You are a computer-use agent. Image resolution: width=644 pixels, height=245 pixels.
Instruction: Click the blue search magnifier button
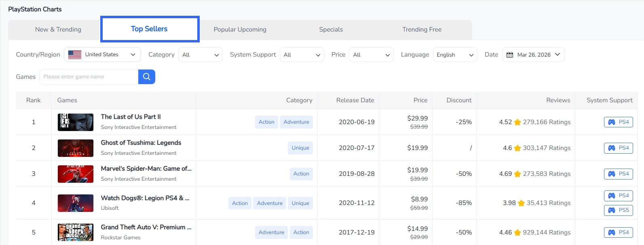(147, 77)
